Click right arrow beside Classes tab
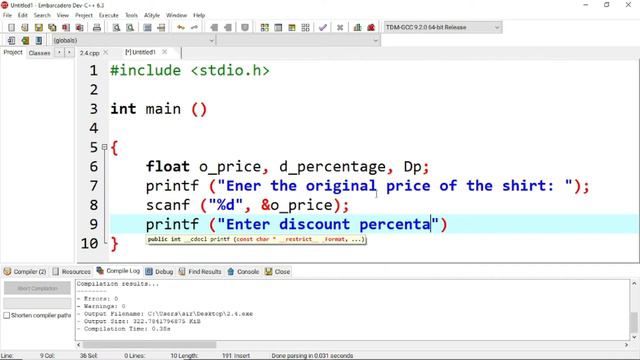This screenshot has height=360, width=640. tap(69, 53)
